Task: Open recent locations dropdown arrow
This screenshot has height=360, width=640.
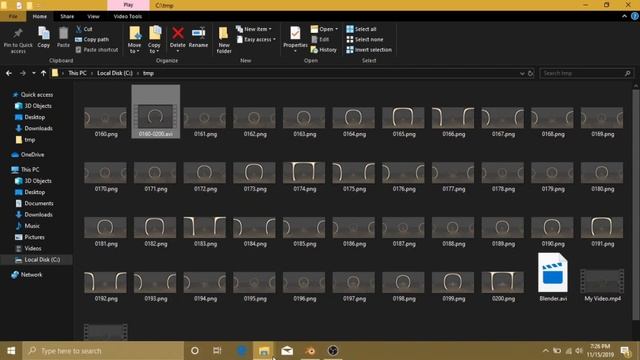Action: coord(33,73)
